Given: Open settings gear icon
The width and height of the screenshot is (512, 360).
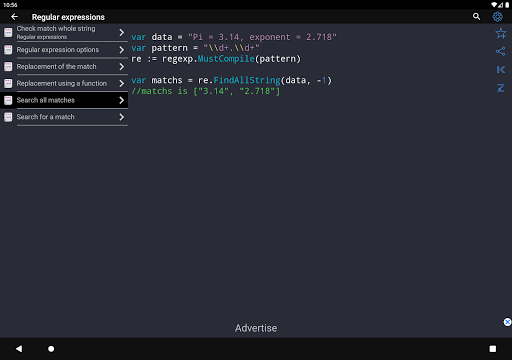Looking at the screenshot, I should coord(497,17).
